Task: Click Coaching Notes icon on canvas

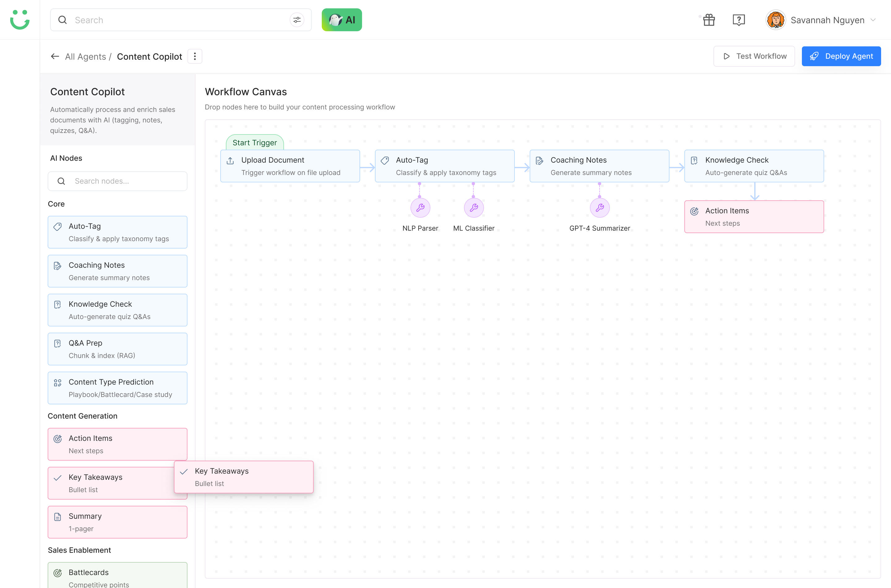Action: 540,161
